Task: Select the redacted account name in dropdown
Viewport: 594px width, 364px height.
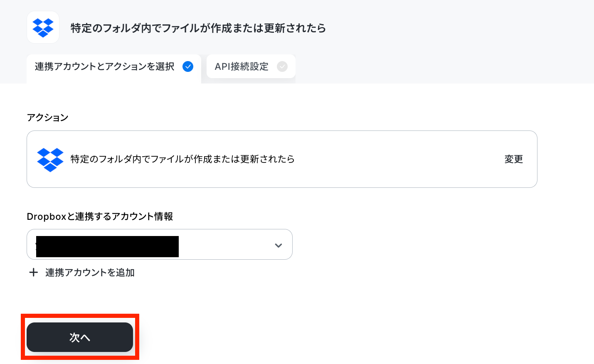Action: coord(107,246)
